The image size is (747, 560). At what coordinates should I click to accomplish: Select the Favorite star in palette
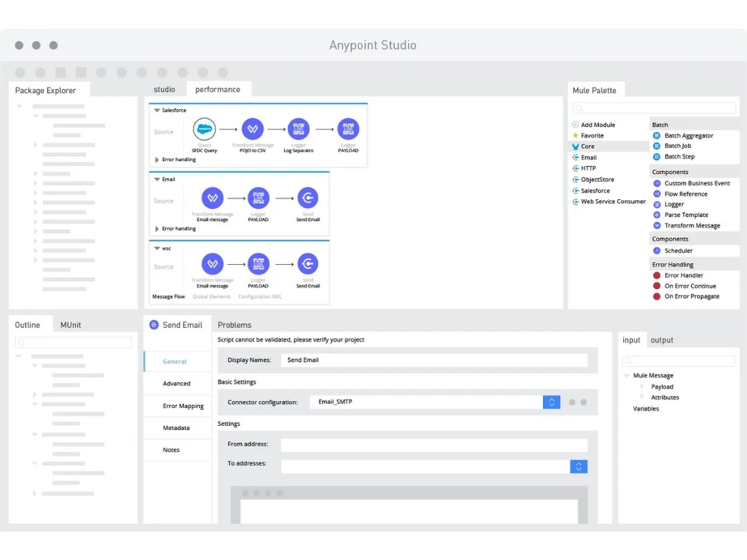coord(575,136)
